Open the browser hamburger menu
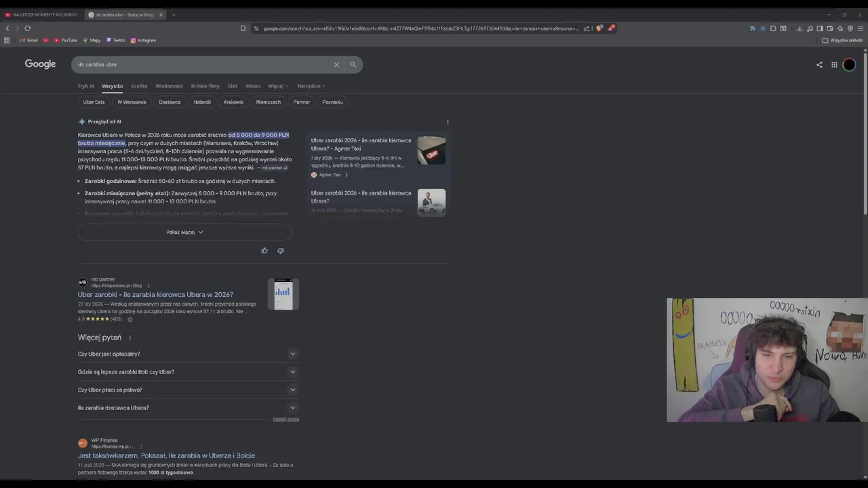 coord(861,28)
